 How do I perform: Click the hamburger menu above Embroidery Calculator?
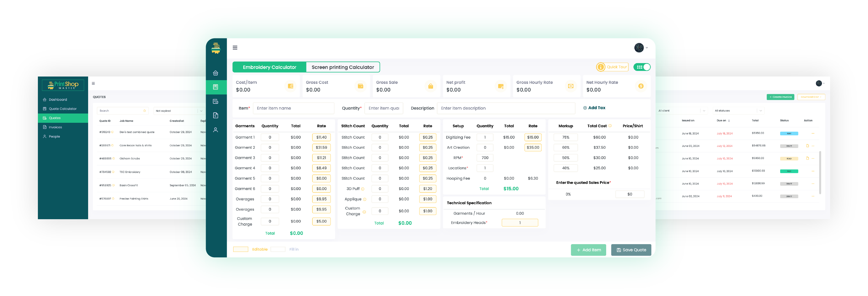235,48
